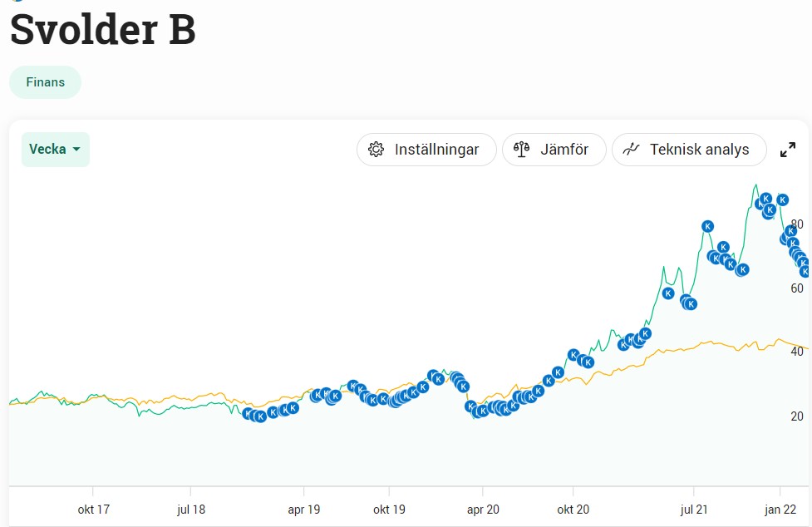Click the 80 value on the price axis
Screen dimensions: 812x527
click(x=797, y=224)
